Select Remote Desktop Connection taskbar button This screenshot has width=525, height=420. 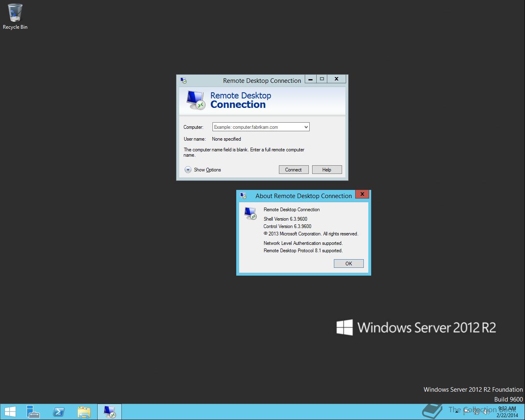point(110,412)
